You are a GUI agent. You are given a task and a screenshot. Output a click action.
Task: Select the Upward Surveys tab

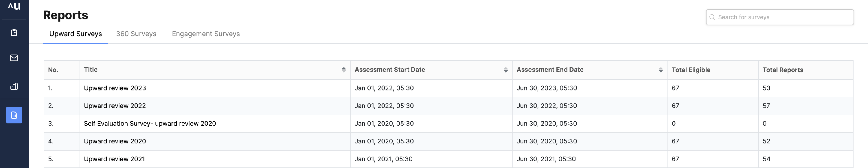(x=76, y=34)
